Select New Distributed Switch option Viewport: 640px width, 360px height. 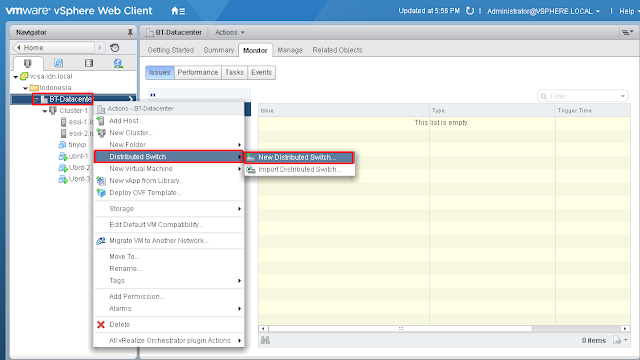299,157
